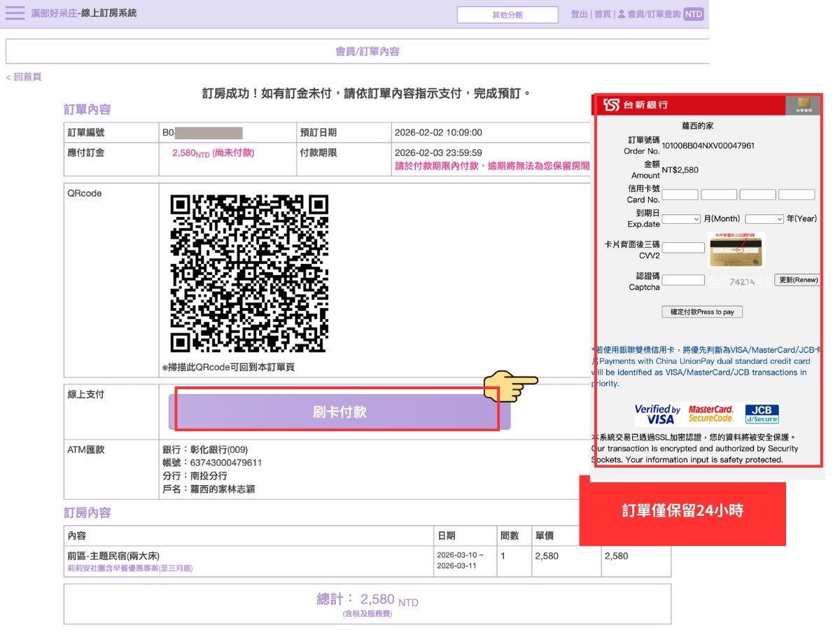Open the hamburger menu icon

15,13
